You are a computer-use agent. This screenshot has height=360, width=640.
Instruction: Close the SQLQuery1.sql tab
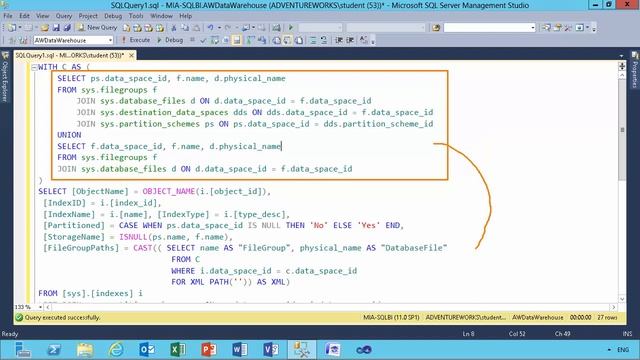(x=131, y=55)
